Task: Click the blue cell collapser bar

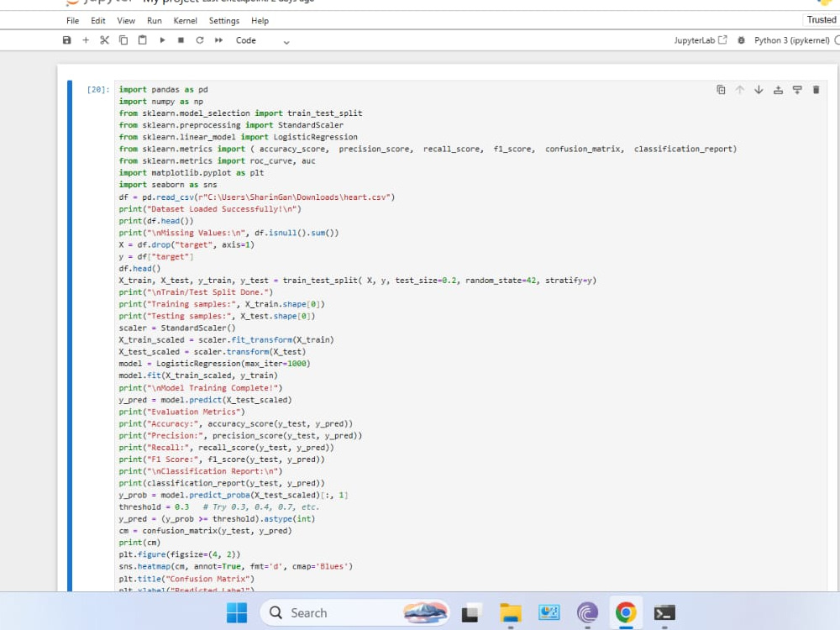Action: point(70,335)
